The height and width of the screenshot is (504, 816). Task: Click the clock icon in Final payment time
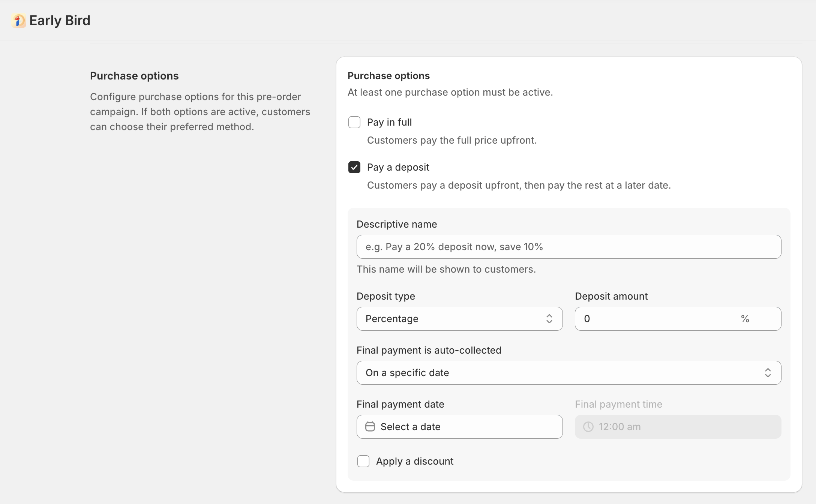tap(588, 426)
